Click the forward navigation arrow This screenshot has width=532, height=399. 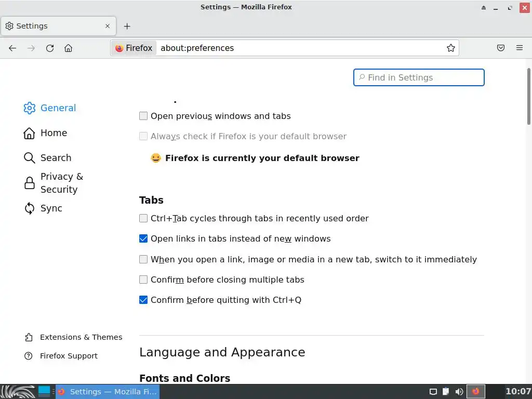pyautogui.click(x=31, y=48)
